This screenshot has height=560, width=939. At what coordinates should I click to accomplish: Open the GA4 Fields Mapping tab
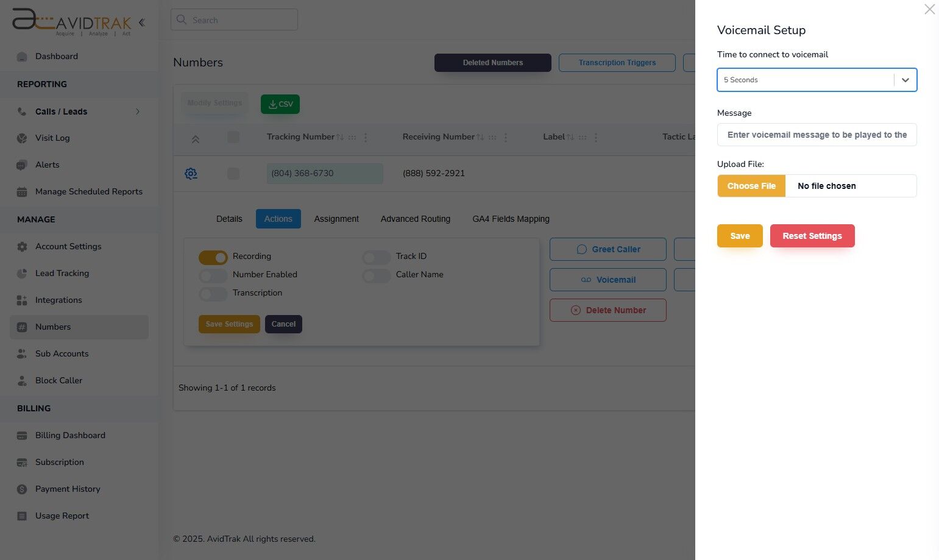pos(511,219)
